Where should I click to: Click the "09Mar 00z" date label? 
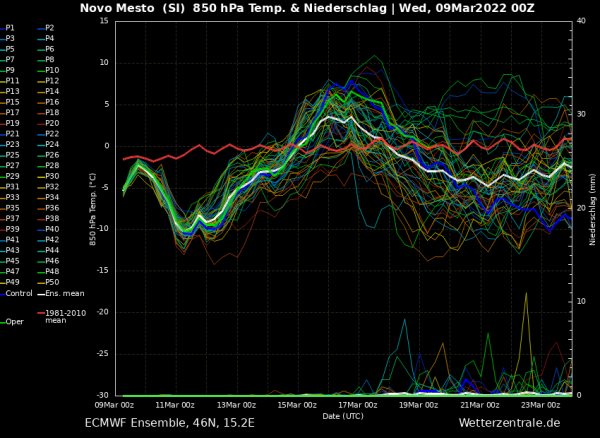pos(116,405)
